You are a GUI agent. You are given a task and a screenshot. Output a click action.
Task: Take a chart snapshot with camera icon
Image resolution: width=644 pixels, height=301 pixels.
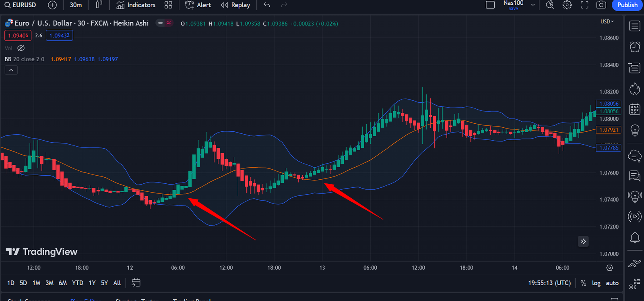tap(601, 5)
